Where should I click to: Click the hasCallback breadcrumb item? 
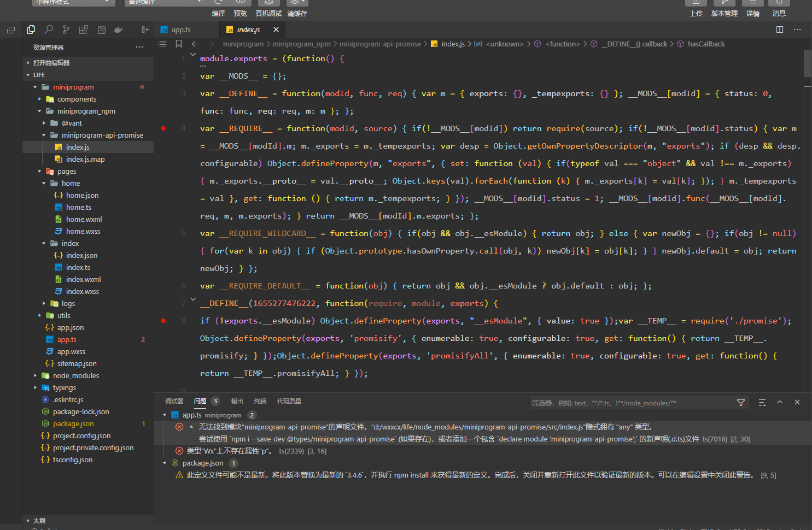[706, 44]
